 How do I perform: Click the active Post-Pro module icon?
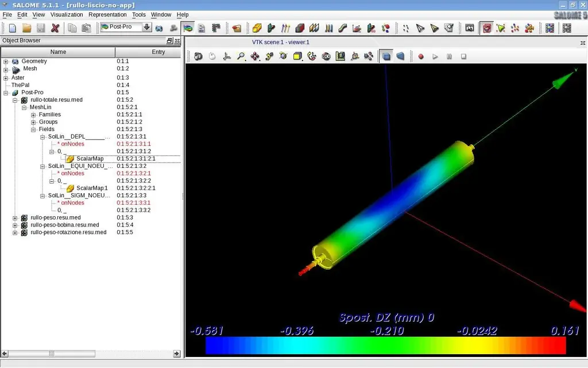click(x=188, y=28)
